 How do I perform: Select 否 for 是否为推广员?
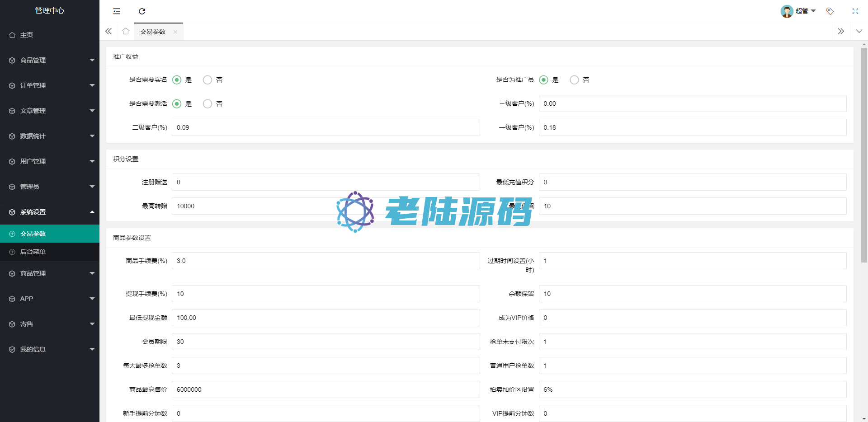tap(574, 80)
